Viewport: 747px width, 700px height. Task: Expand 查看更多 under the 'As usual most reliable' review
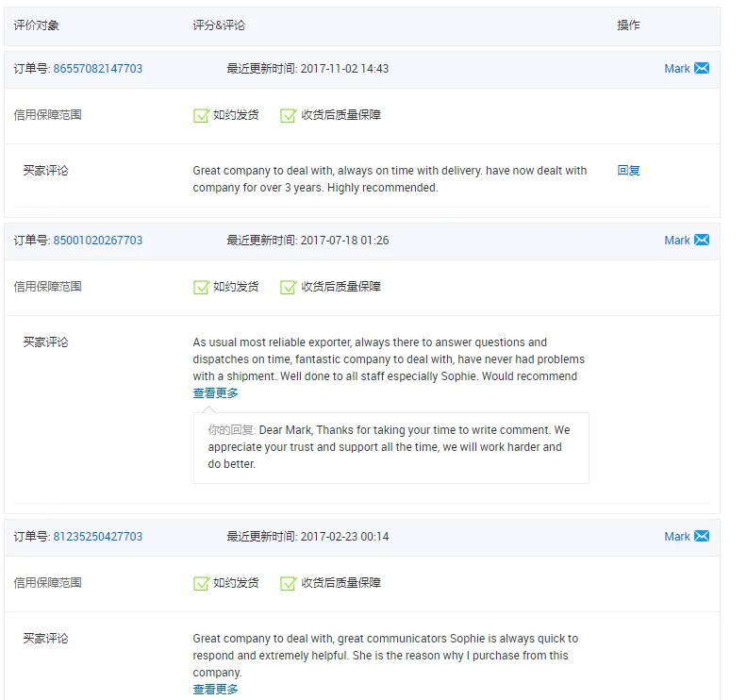click(216, 393)
